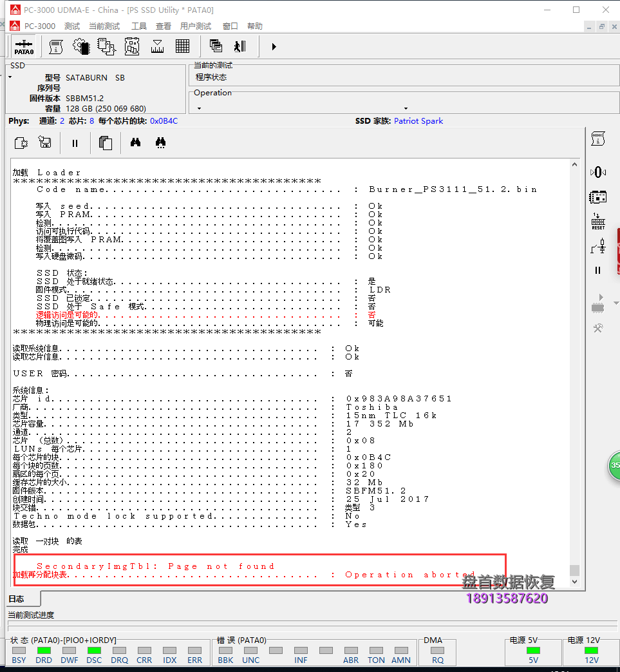Click the inner MDI restore button
Image resolution: width=620 pixels, height=672 pixels.
(x=601, y=26)
